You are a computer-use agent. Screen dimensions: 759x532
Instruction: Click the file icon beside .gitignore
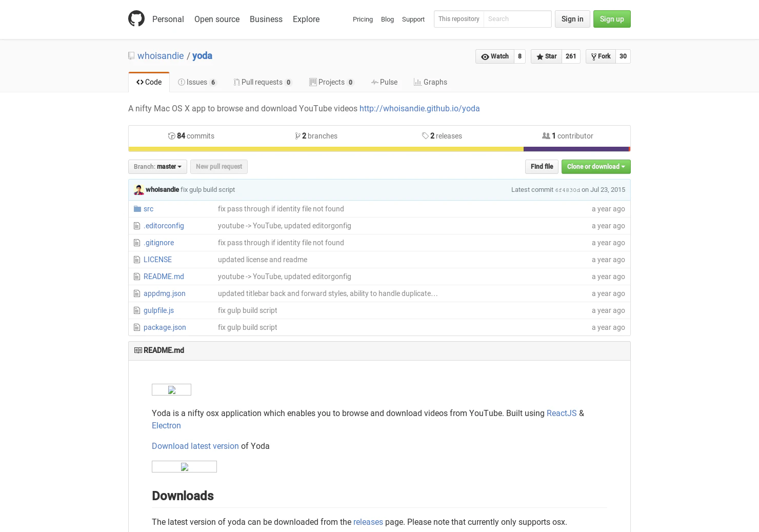(x=137, y=243)
